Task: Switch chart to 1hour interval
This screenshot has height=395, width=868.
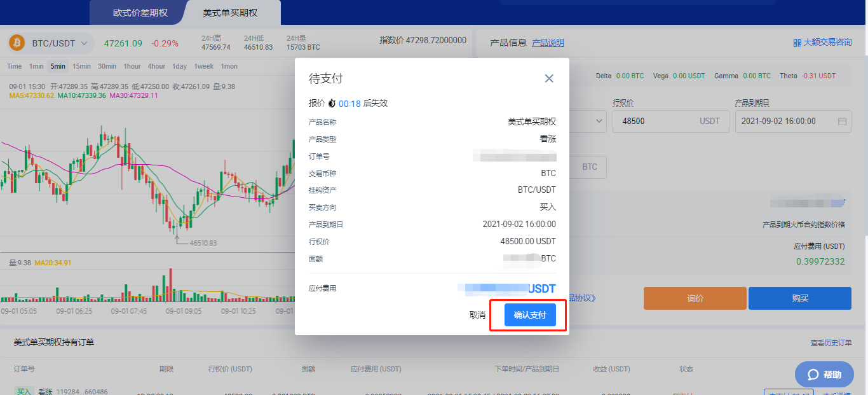Action: pyautogui.click(x=132, y=66)
